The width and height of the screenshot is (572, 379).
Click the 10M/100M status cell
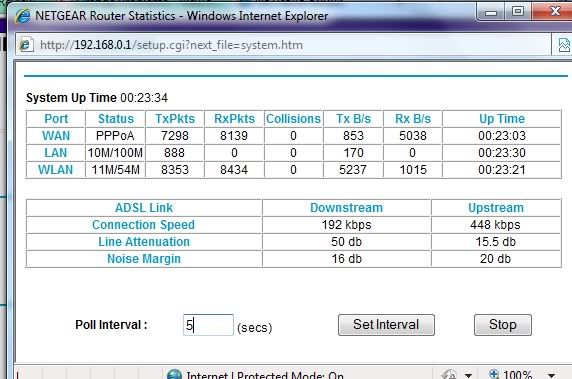pos(115,152)
